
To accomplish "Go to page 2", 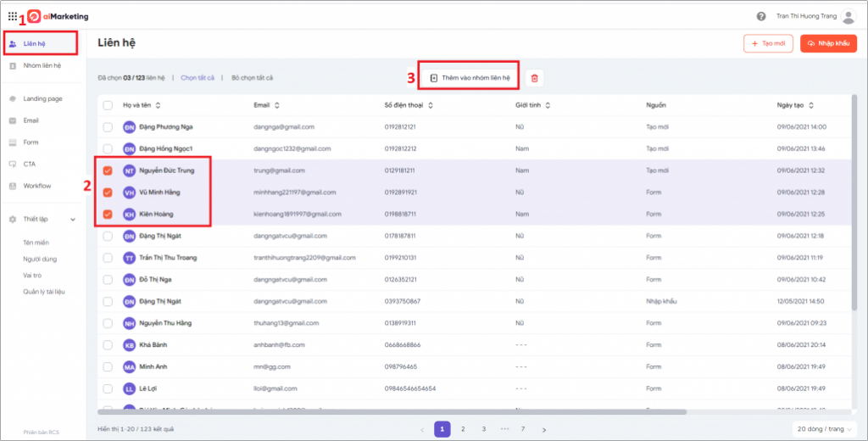I will pos(463,429).
